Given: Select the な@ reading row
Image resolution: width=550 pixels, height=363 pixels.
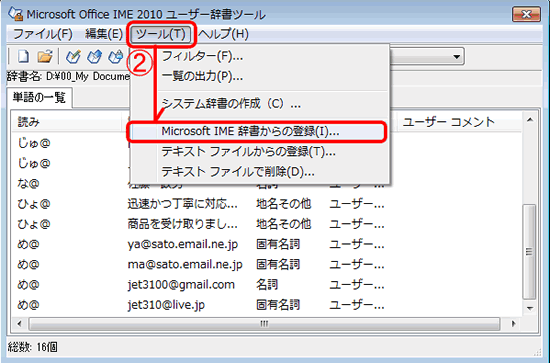Looking at the screenshot, I should (28, 183).
